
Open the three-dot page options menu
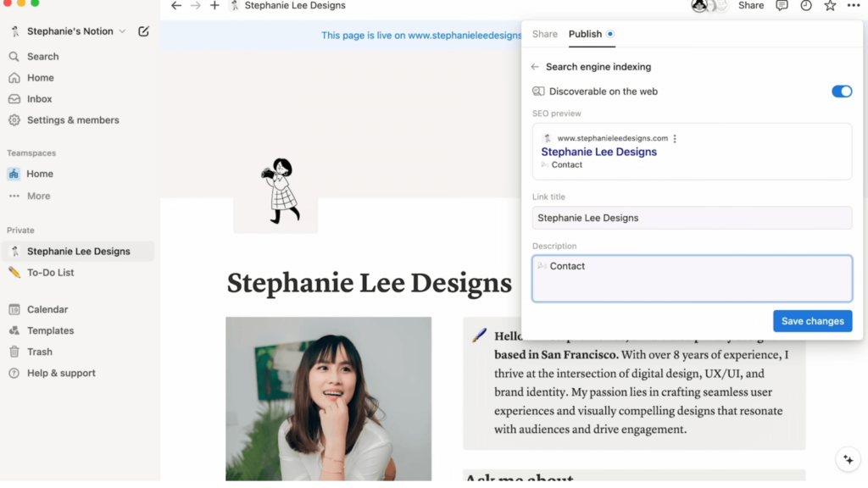(x=853, y=6)
